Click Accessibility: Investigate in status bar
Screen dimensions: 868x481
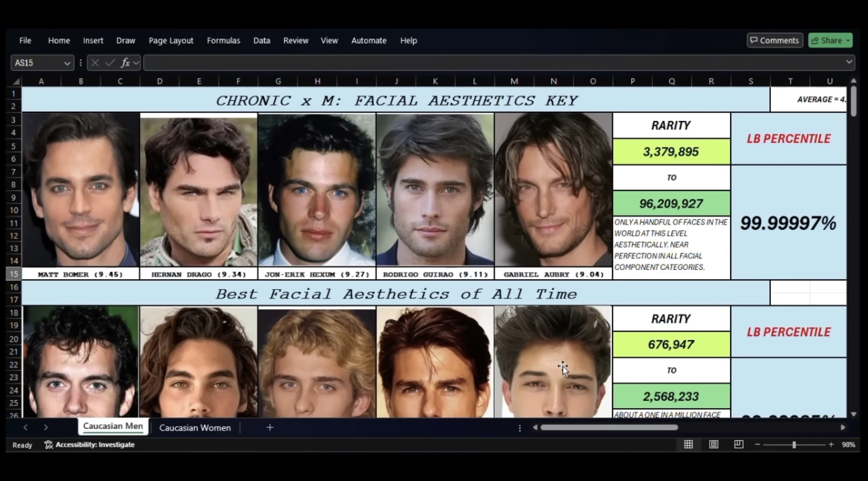[90, 445]
